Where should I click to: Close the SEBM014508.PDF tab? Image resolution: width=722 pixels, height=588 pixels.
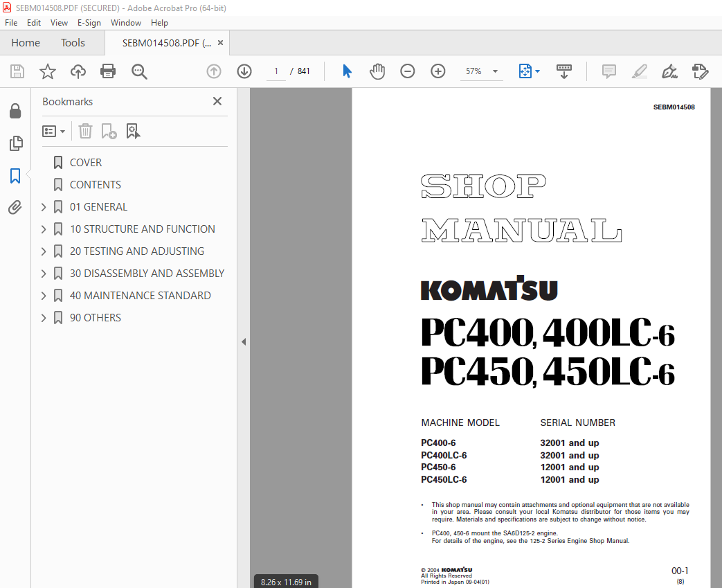[x=221, y=42]
